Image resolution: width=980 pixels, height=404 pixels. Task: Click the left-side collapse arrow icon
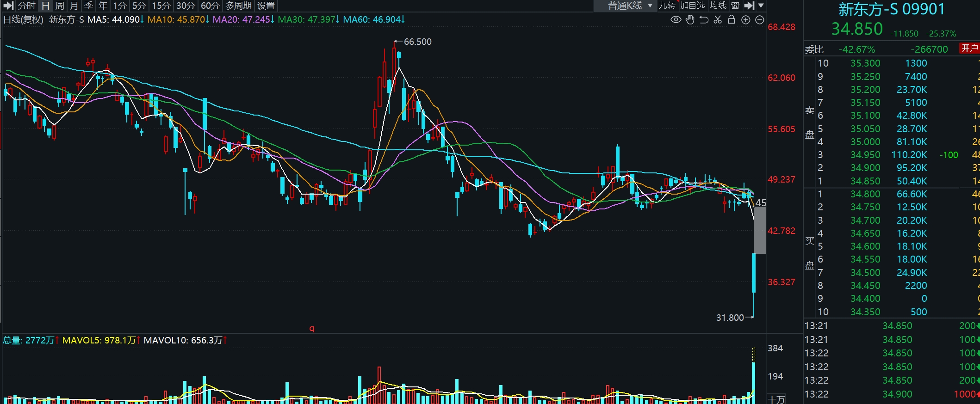8,6
